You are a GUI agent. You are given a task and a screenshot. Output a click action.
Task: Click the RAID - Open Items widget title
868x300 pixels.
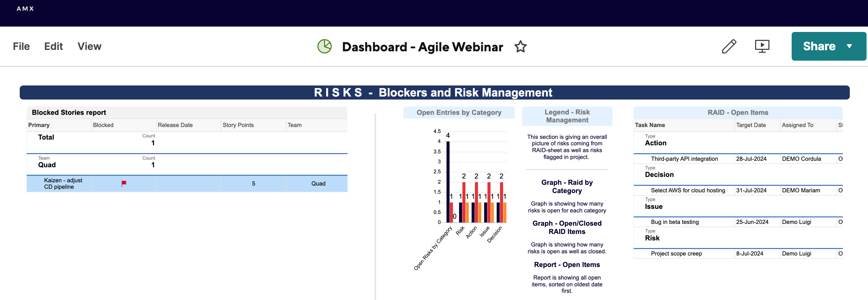(738, 112)
